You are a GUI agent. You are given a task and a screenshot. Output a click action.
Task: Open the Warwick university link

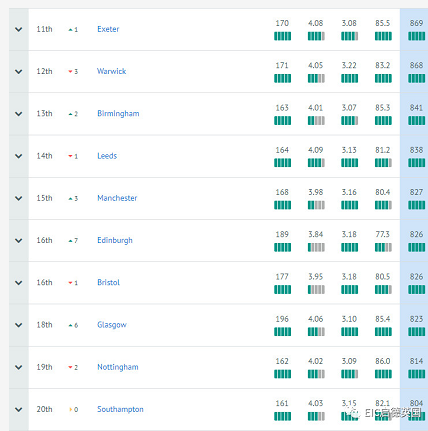click(112, 71)
